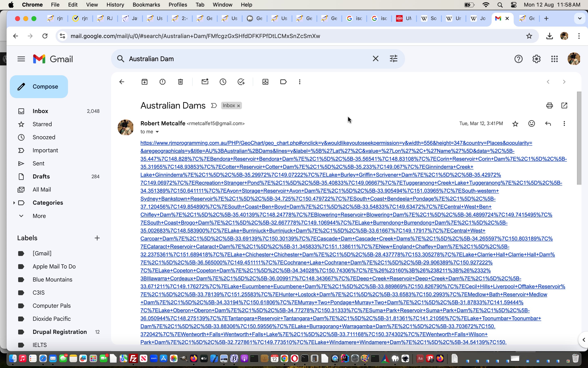Remove the Inbox label chip

(239, 106)
